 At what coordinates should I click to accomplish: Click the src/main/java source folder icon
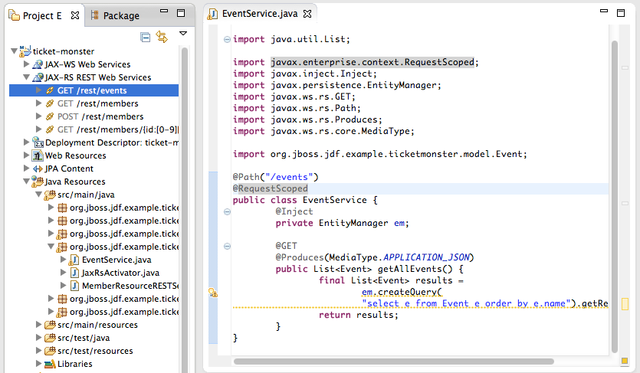[x=50, y=195]
